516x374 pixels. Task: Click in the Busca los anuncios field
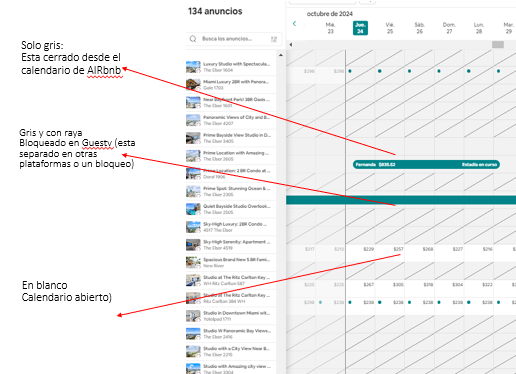234,39
